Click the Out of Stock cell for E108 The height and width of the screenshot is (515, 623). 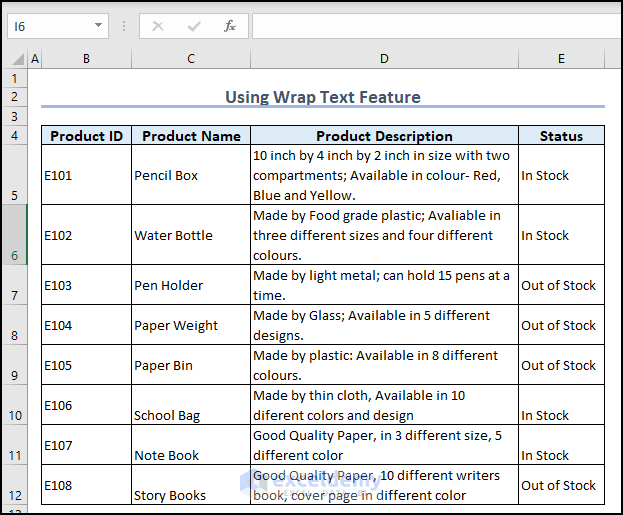561,485
